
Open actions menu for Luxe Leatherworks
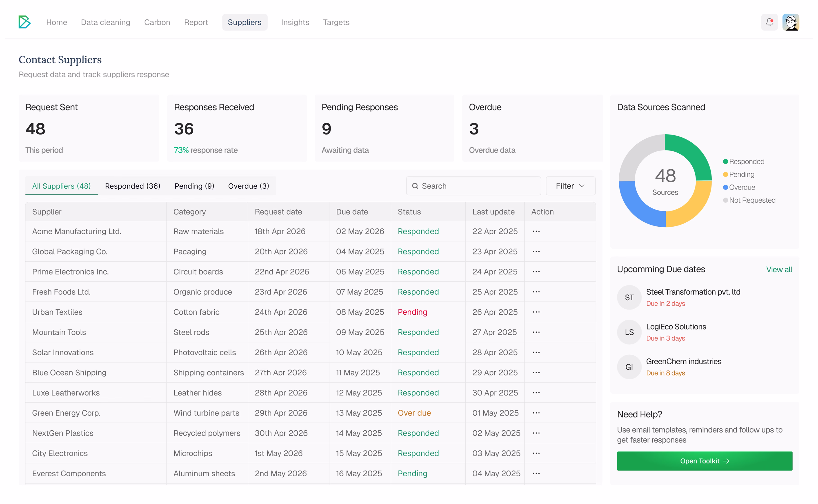click(536, 392)
